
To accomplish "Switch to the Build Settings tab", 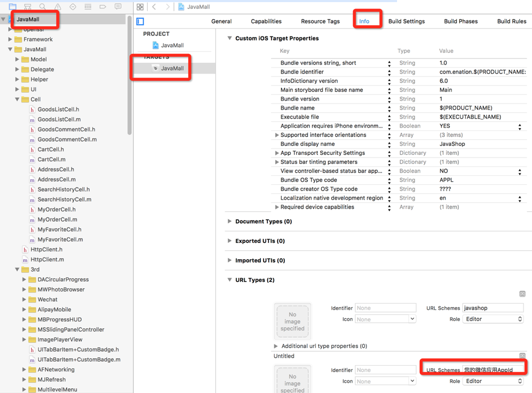I will [407, 21].
